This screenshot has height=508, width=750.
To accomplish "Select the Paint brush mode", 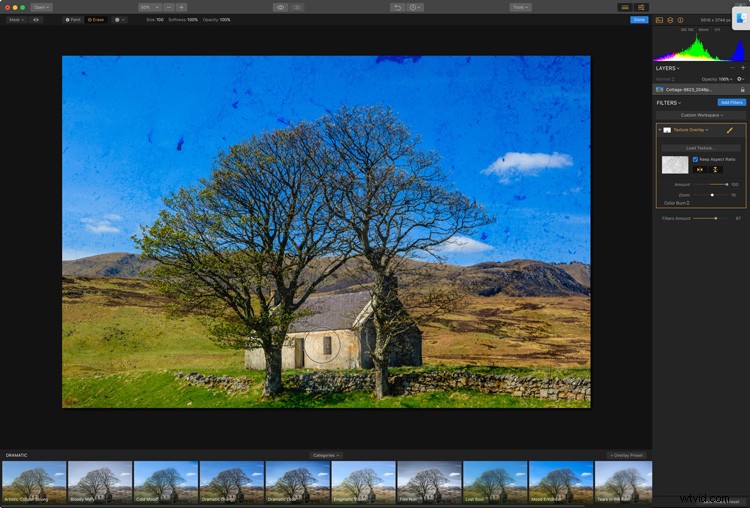I will [73, 20].
